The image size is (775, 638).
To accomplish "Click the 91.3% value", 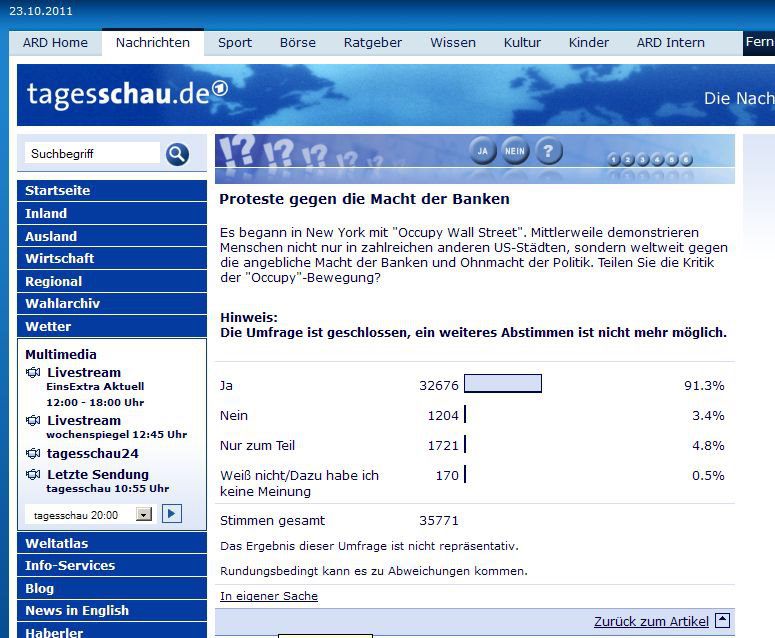I will 704,385.
